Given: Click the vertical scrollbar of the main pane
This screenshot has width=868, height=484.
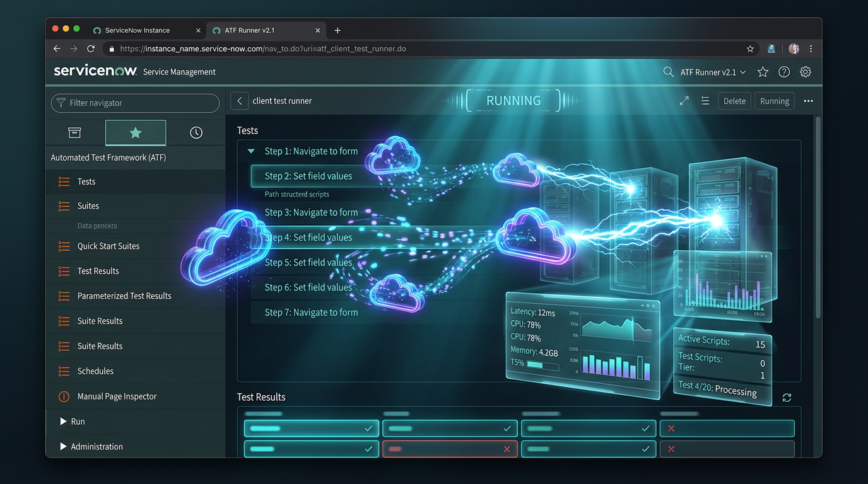Looking at the screenshot, I should pos(818,218).
